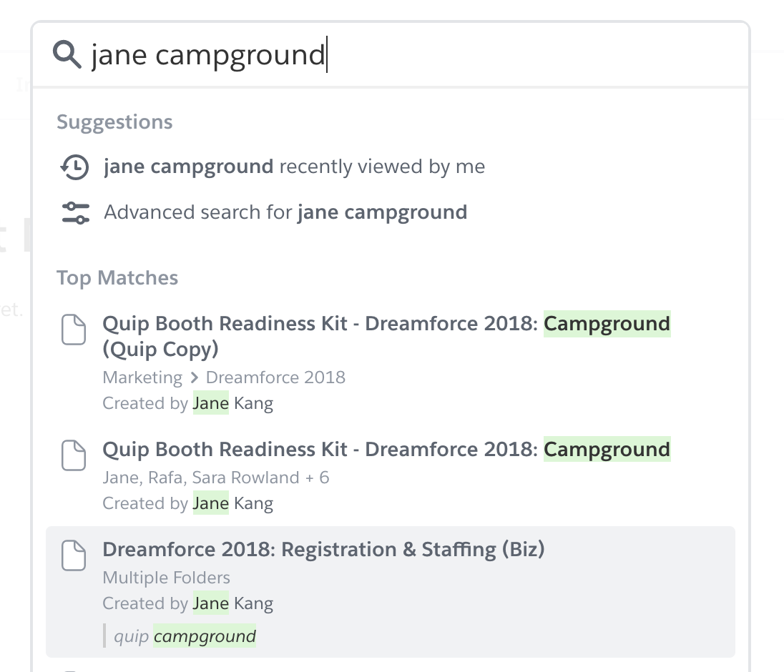Click the Marketing folder breadcrumb
This screenshot has width=784, height=672.
(142, 377)
